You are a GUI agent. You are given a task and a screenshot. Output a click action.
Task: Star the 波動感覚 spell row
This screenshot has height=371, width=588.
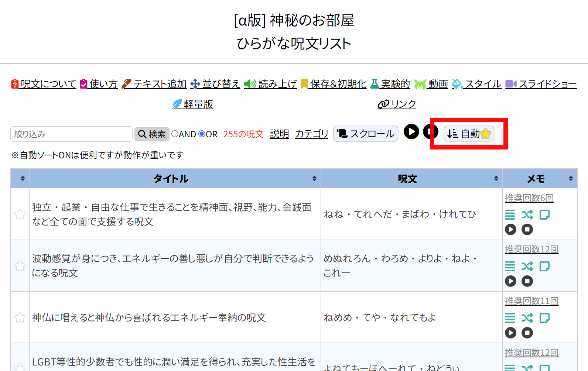pyautogui.click(x=20, y=266)
